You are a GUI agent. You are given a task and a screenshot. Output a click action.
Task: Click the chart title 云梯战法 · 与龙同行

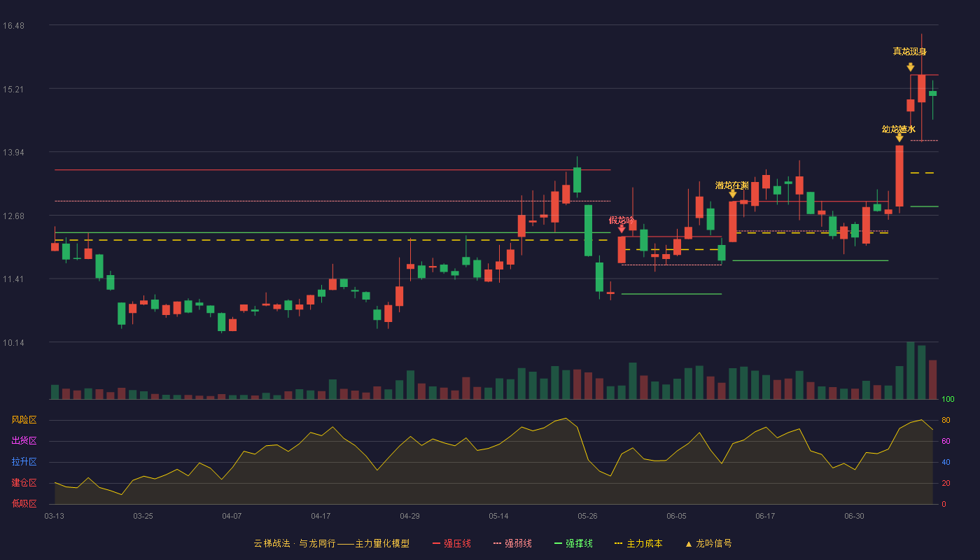(x=295, y=543)
